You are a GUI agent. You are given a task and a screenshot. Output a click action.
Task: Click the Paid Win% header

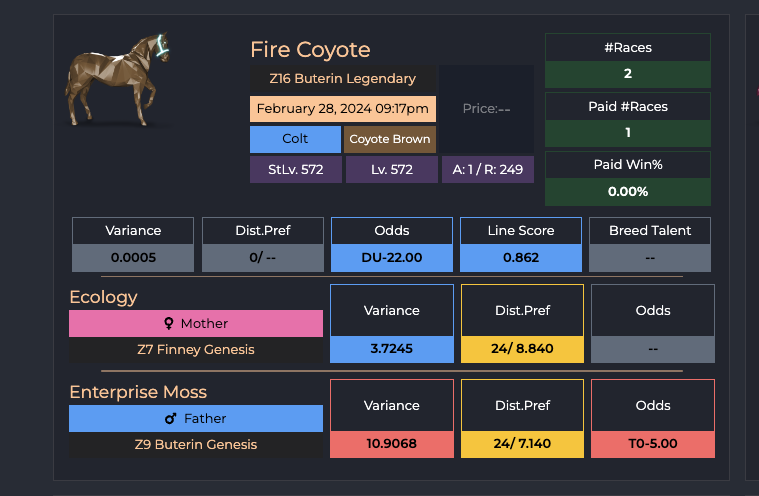click(628, 165)
